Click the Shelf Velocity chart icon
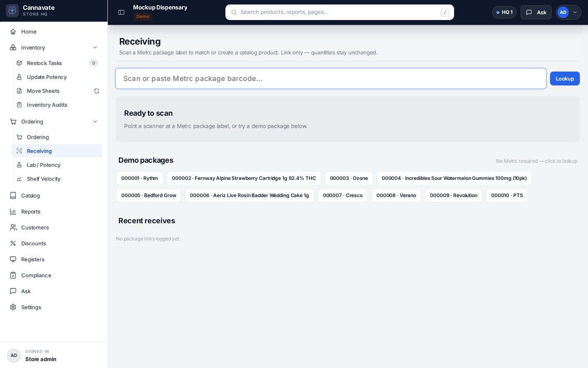 point(19,179)
